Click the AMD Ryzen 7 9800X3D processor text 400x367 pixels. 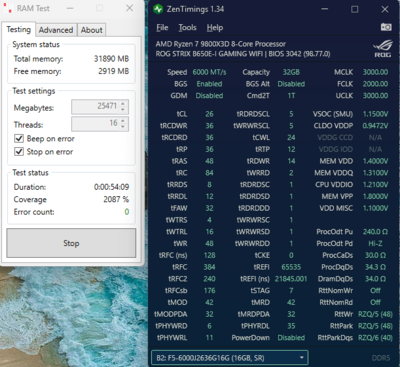click(x=221, y=44)
